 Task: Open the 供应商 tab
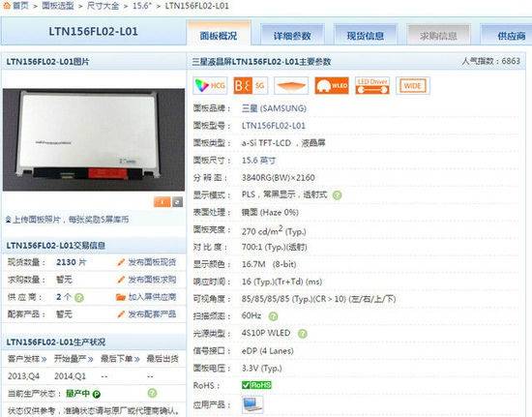click(x=507, y=35)
